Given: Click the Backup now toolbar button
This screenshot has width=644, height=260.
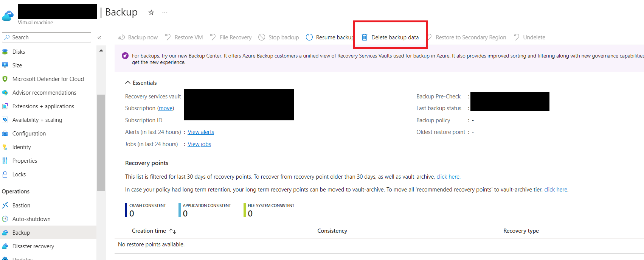Looking at the screenshot, I should click(x=138, y=37).
